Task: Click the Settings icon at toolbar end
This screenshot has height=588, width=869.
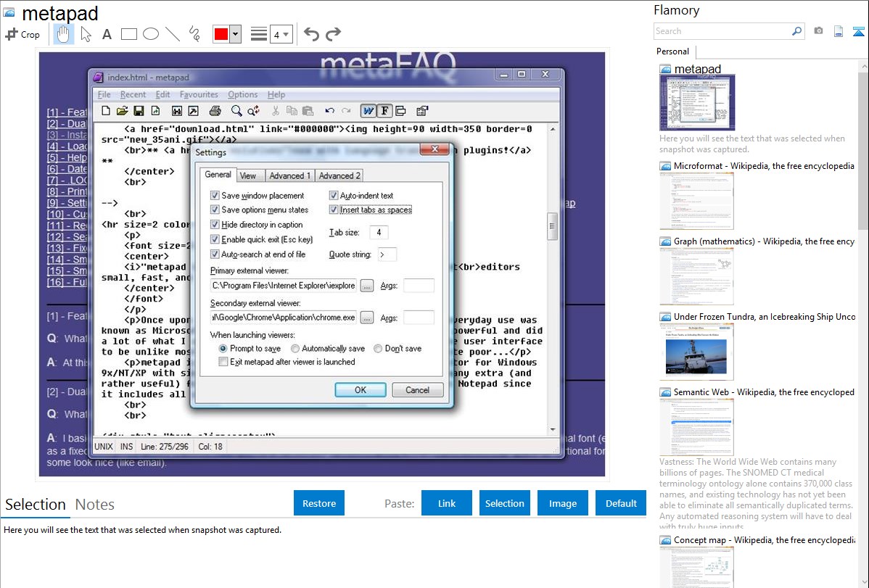Action: [422, 112]
